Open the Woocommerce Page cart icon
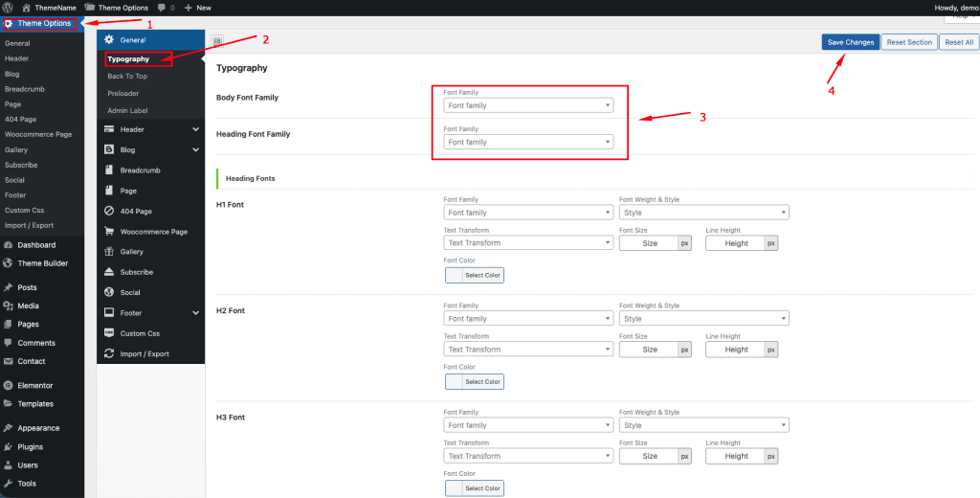This screenshot has height=498, width=980. (x=109, y=232)
